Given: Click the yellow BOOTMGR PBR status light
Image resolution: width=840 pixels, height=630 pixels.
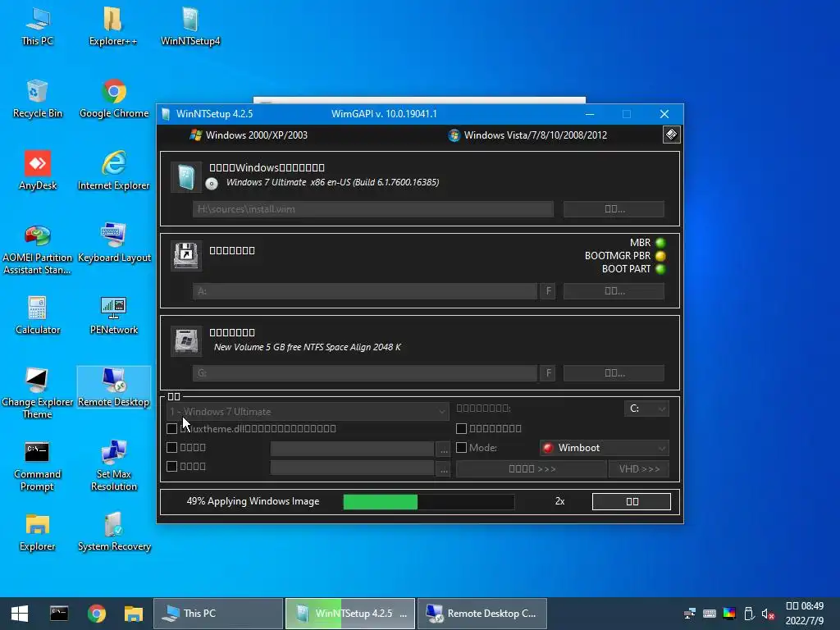Looking at the screenshot, I should pyautogui.click(x=660, y=256).
